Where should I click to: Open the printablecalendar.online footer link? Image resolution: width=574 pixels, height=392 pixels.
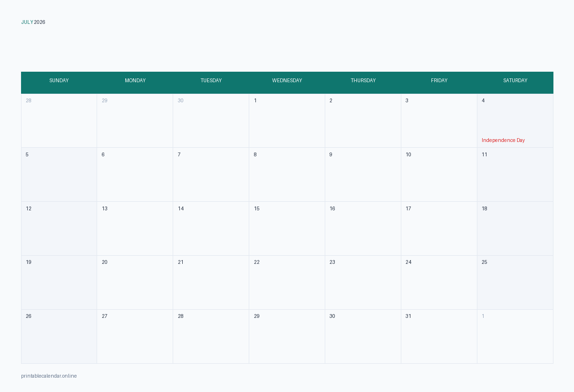pos(49,376)
